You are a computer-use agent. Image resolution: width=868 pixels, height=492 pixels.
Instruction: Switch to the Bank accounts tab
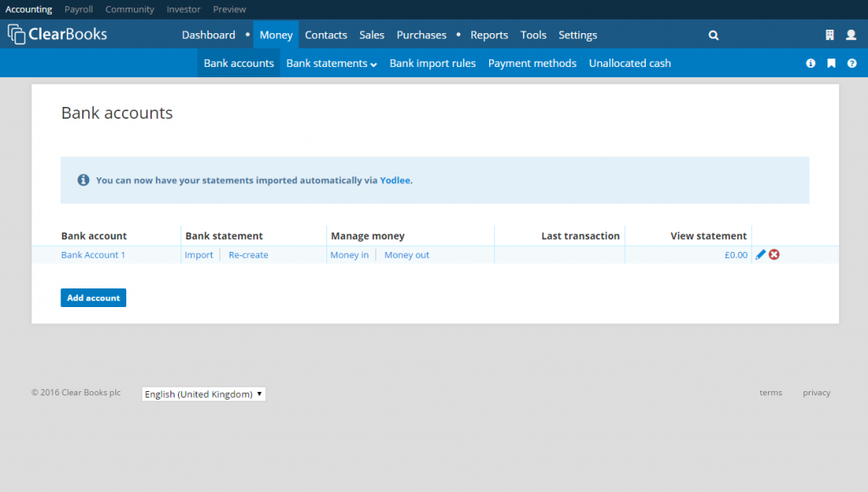click(238, 63)
